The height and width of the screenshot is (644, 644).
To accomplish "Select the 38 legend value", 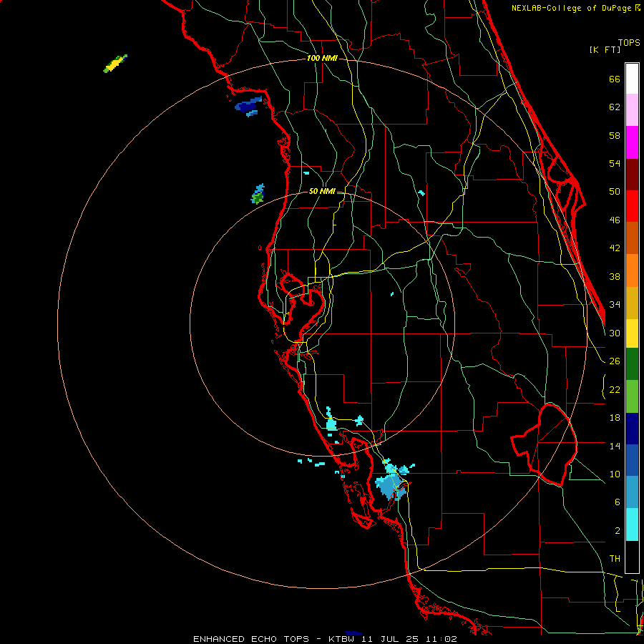I will coord(615,276).
